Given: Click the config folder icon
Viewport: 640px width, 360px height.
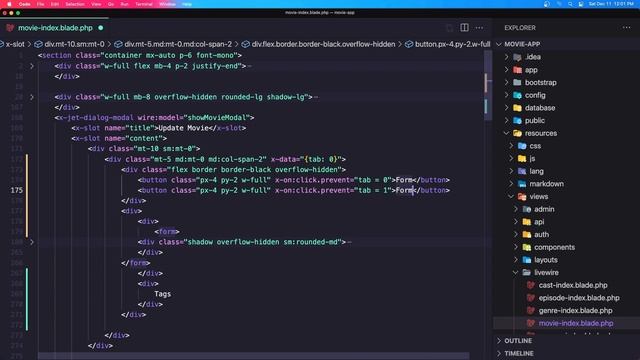Looking at the screenshot, I should point(518,95).
